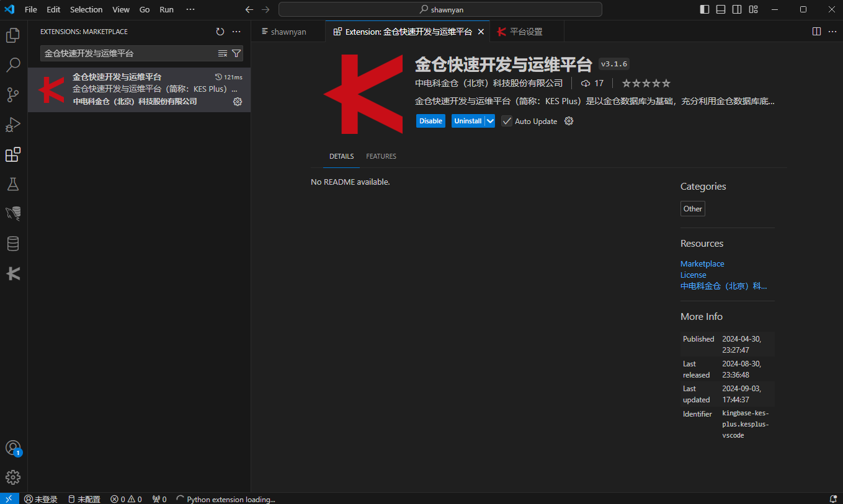Toggle the bottom panel visibility
Screen dimensions: 843x504
click(720, 9)
